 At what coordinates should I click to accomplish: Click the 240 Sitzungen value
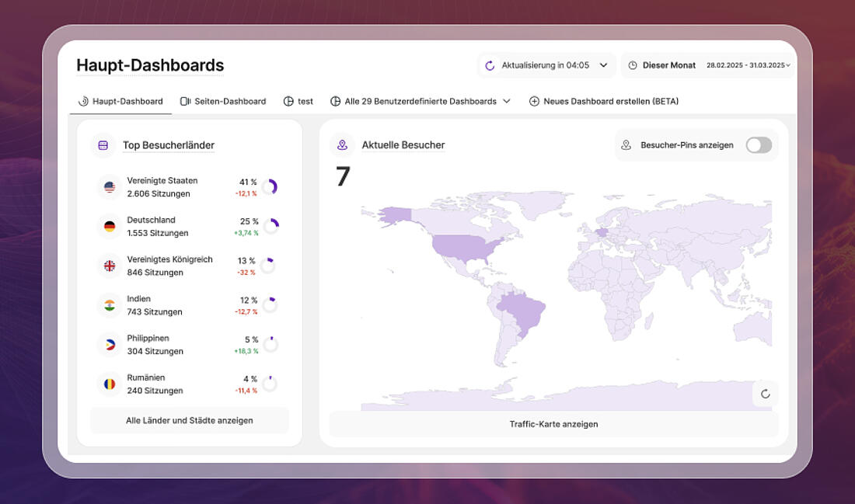click(x=155, y=391)
